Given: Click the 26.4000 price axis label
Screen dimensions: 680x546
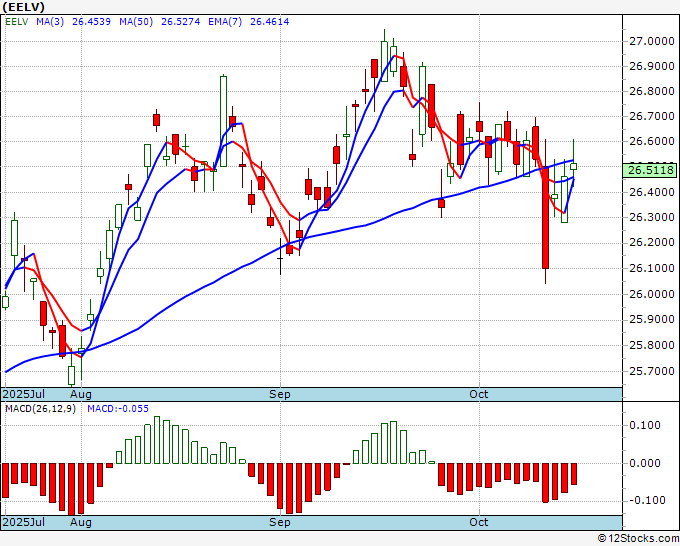Looking at the screenshot, I should click(x=652, y=192).
